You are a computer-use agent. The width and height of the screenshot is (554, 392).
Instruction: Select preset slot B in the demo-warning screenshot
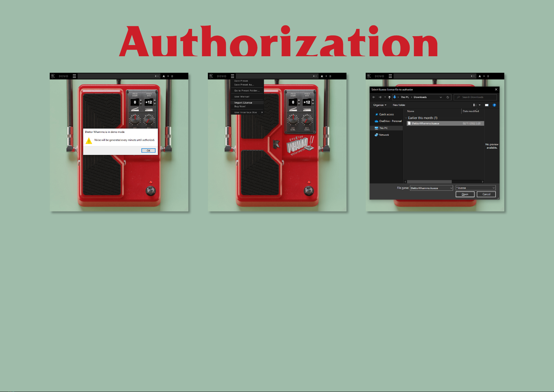[172, 76]
